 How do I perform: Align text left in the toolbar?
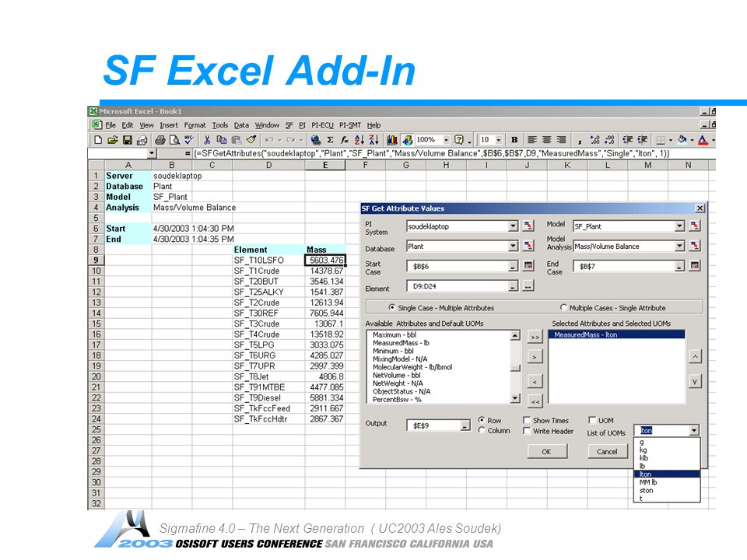coord(532,139)
